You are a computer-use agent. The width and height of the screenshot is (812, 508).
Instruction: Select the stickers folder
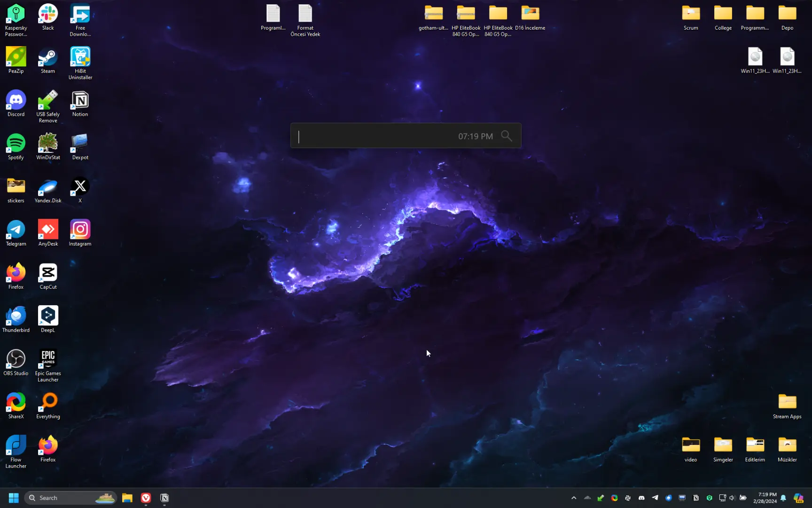[16, 190]
